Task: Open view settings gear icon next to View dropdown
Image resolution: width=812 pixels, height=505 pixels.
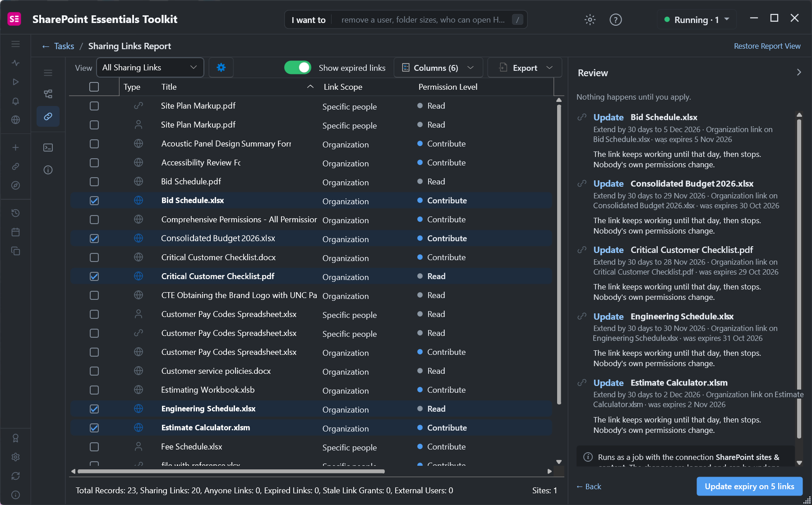Action: point(221,68)
